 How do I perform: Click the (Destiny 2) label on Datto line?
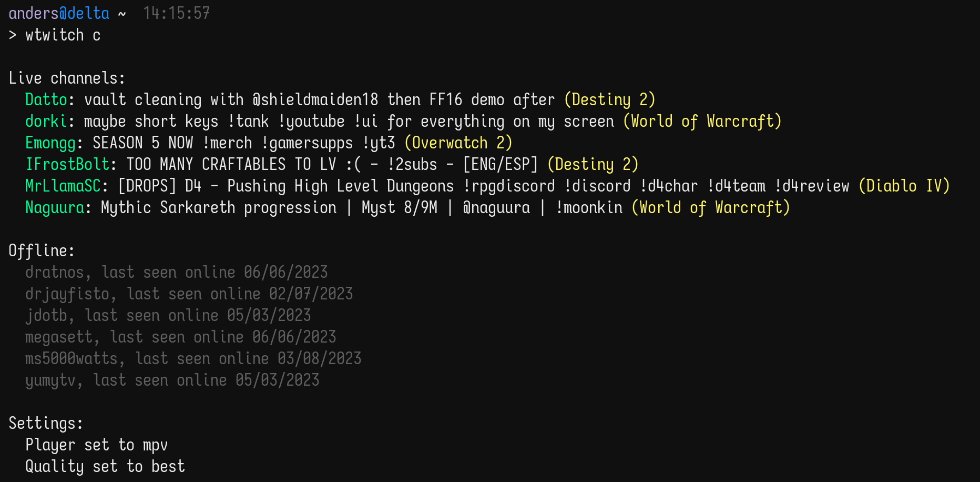point(609,99)
